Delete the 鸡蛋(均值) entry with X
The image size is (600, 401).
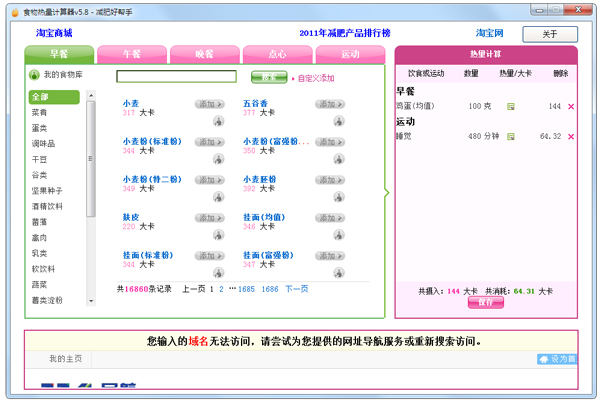coord(571,106)
